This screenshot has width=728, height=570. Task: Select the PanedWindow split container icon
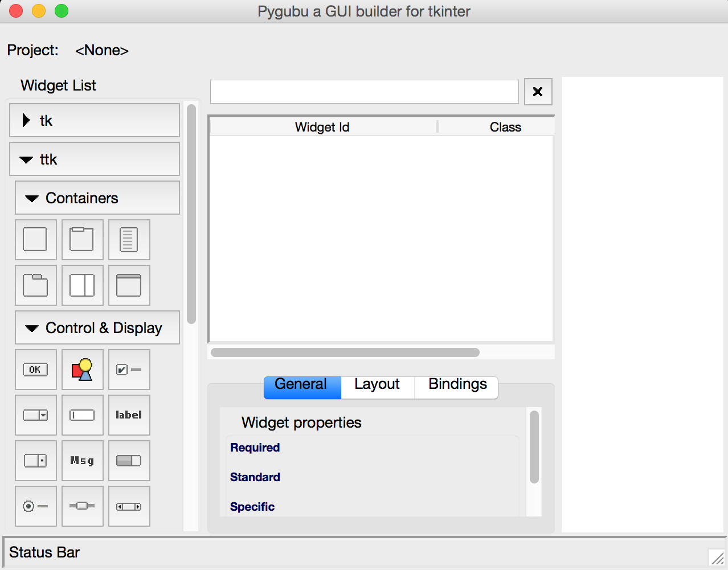coord(82,285)
